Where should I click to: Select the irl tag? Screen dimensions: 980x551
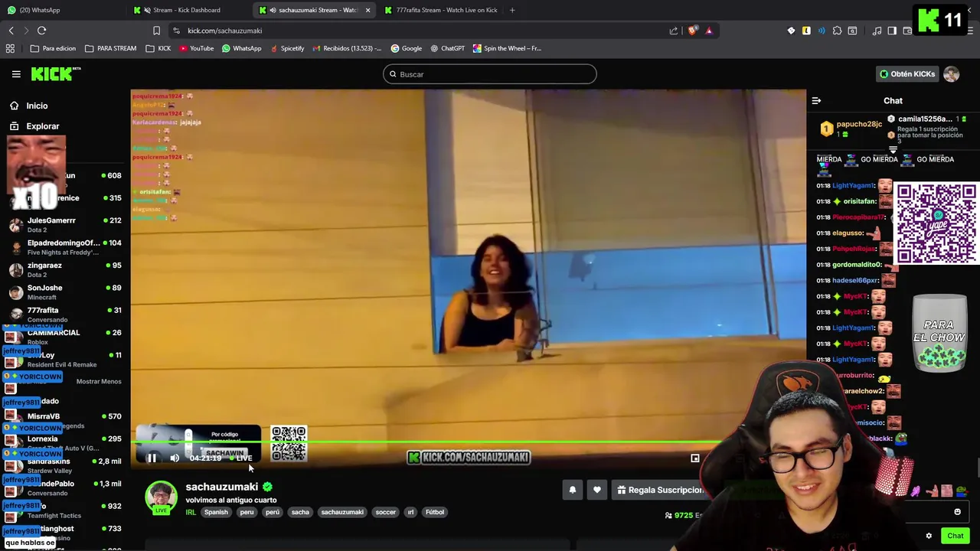coord(410,512)
